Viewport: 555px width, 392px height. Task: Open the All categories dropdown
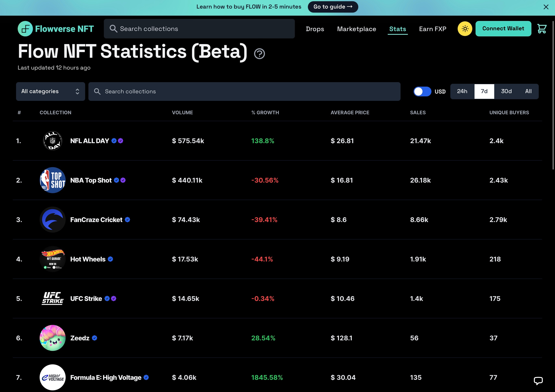[51, 91]
